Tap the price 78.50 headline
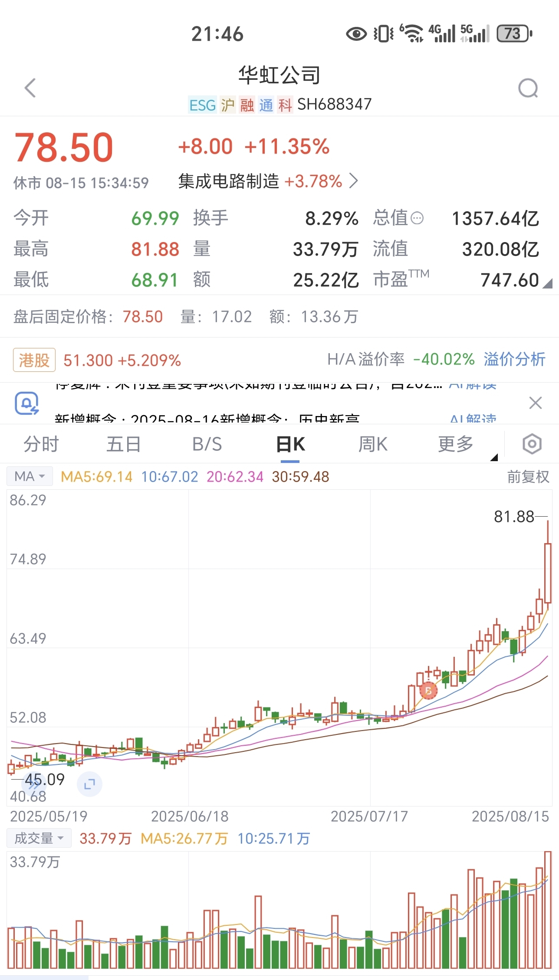This screenshot has width=559, height=980. (x=64, y=147)
